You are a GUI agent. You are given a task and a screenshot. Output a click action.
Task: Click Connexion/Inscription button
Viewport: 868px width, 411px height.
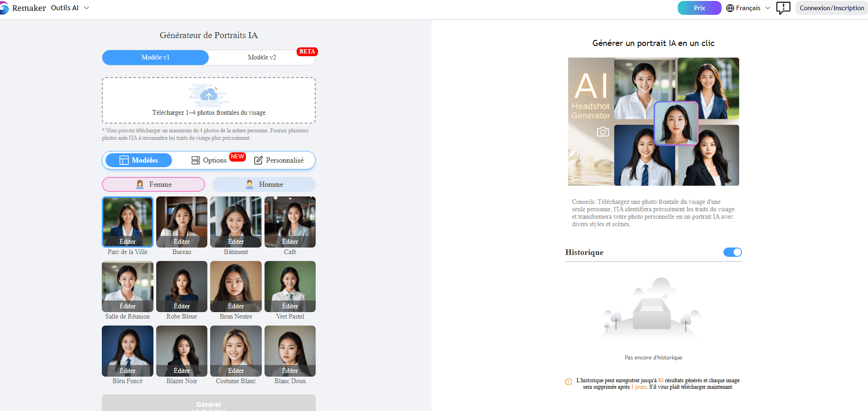pyautogui.click(x=832, y=8)
